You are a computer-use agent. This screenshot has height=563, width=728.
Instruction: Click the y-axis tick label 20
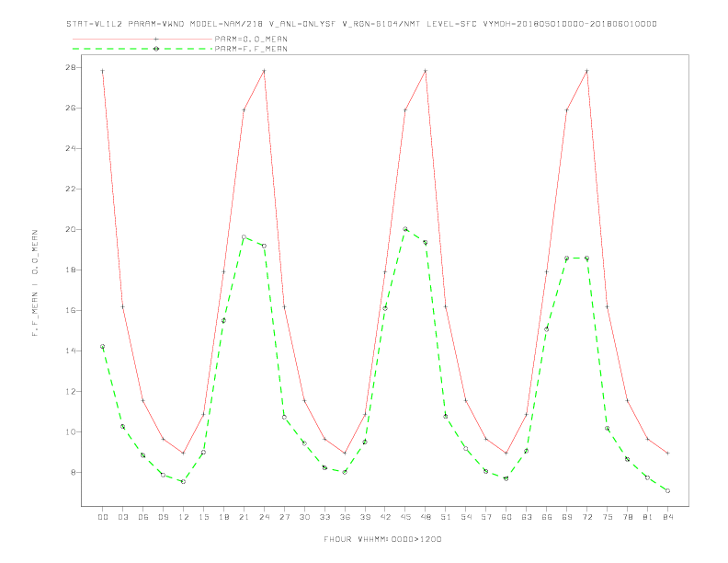point(71,229)
